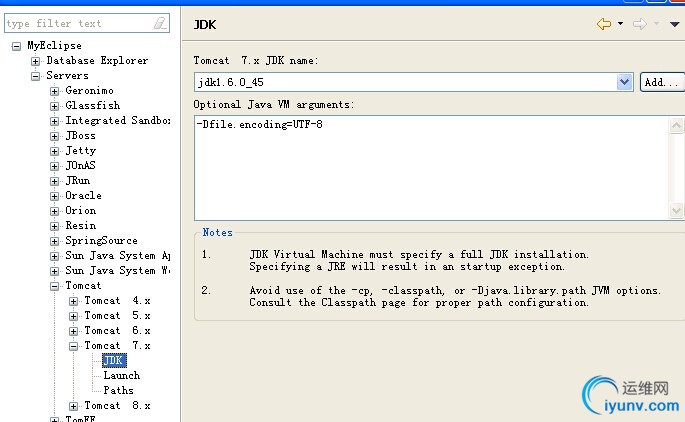Click the arguments box scroll up arrow
Viewport: 685px width, 422px height.
pyautogui.click(x=676, y=126)
